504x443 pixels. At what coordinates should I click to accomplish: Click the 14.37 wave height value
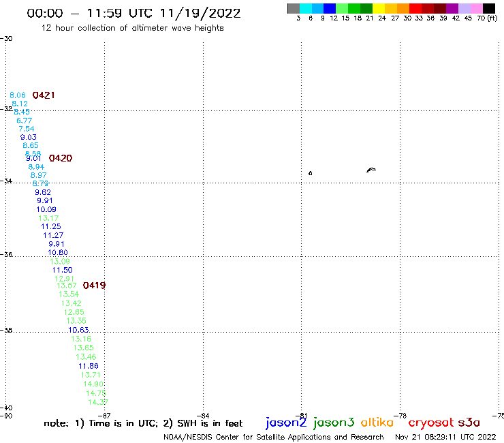(x=98, y=403)
